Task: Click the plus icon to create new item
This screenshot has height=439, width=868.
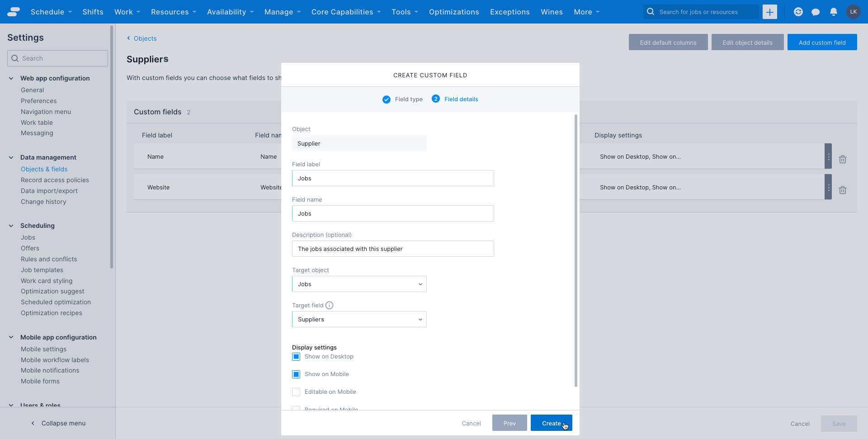Action: pyautogui.click(x=769, y=12)
